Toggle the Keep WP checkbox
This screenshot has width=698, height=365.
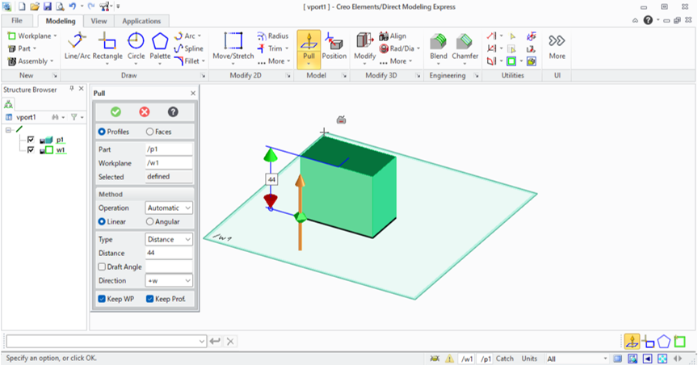click(102, 299)
